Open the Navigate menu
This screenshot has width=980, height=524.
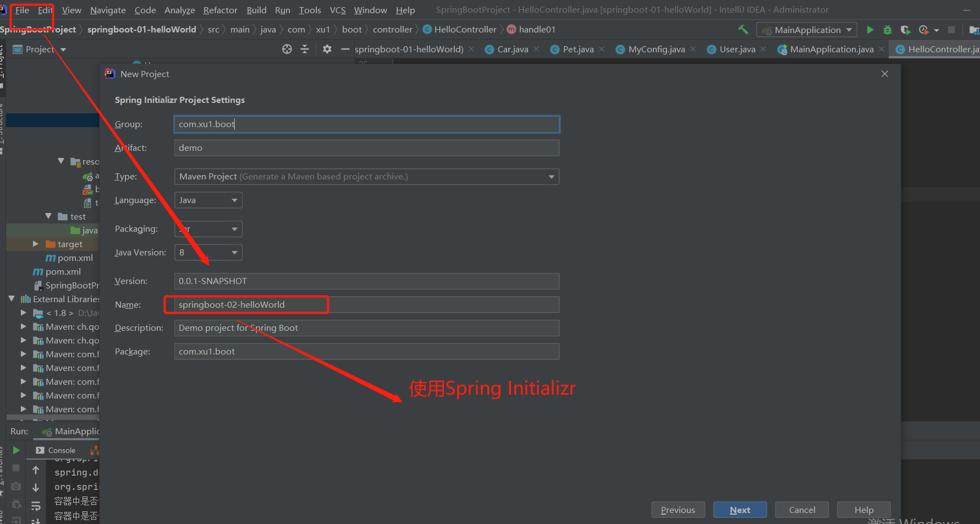(x=108, y=10)
